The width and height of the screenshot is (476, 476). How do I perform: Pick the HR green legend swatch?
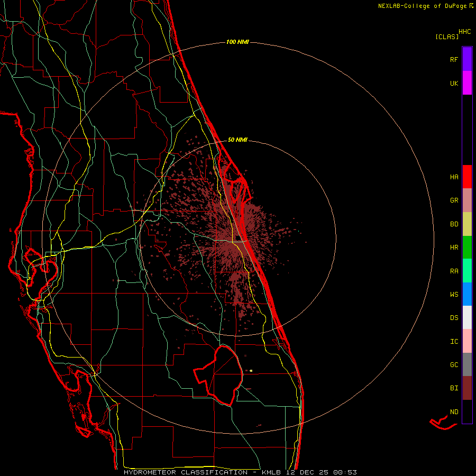coord(467,248)
